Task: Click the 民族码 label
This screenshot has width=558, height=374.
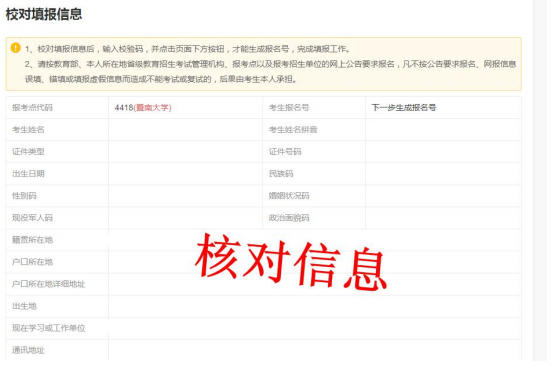Action: pos(281,174)
